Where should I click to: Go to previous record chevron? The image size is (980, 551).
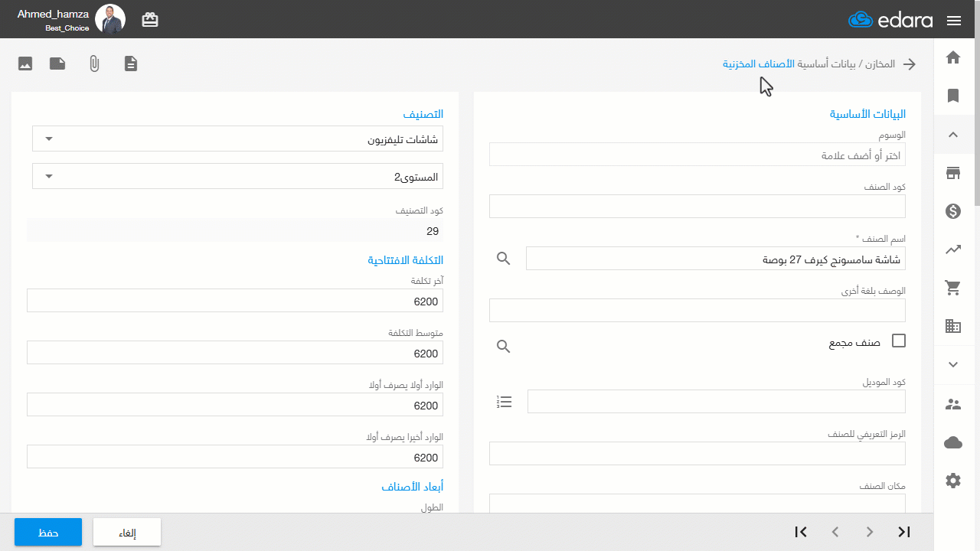835,532
